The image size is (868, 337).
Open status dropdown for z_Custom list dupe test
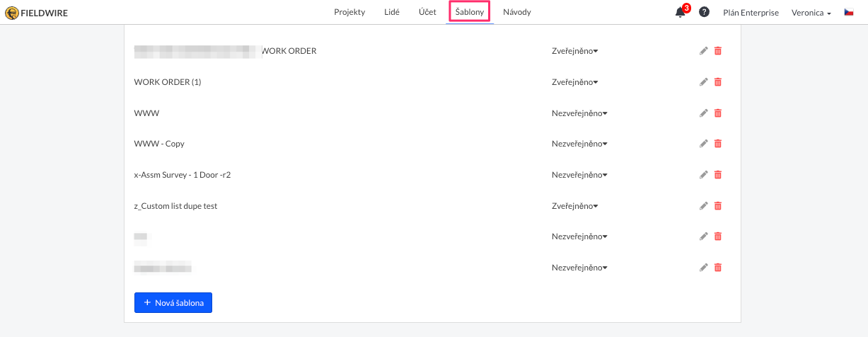[574, 206]
